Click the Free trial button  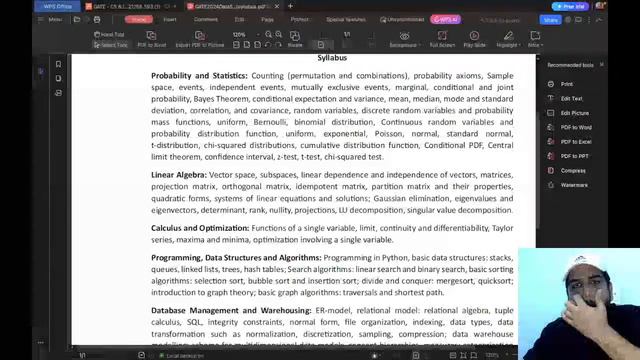pyautogui.click(x=570, y=6)
